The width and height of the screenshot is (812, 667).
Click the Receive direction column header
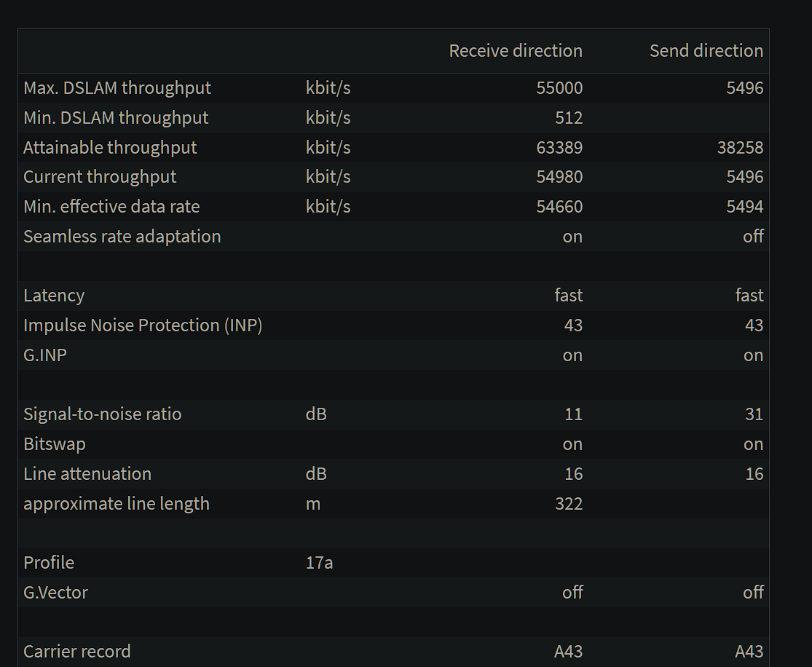pos(516,51)
